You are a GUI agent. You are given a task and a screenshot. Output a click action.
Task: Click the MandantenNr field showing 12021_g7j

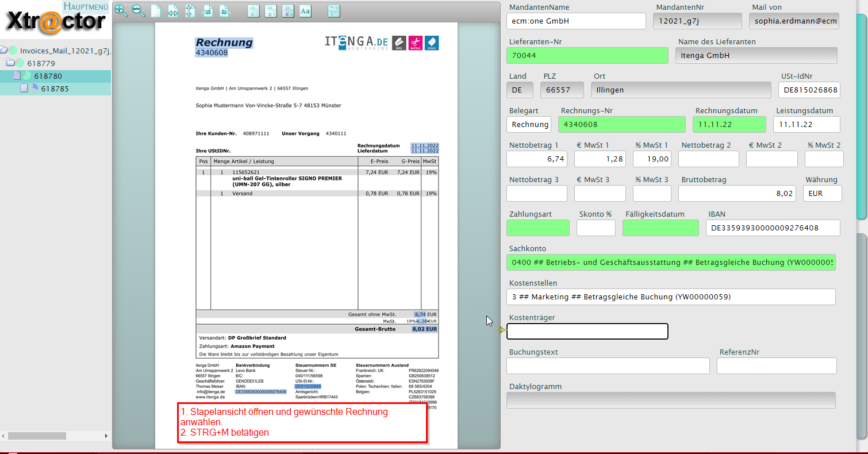[697, 21]
